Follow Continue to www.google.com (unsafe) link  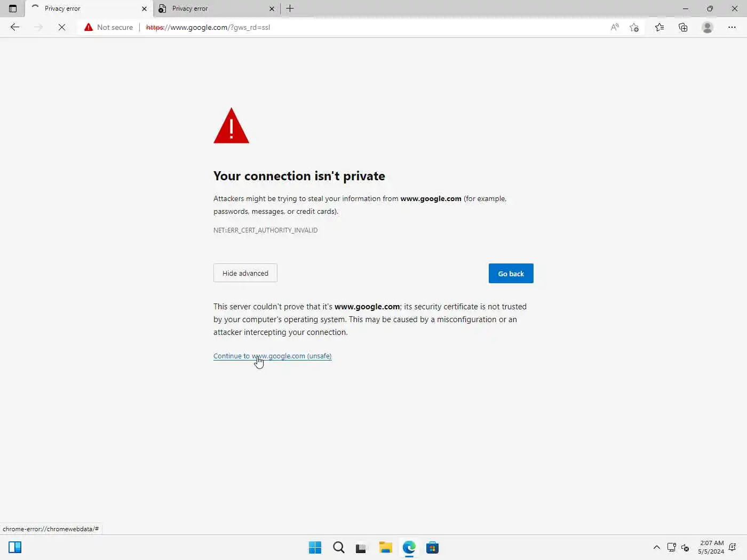point(273,356)
